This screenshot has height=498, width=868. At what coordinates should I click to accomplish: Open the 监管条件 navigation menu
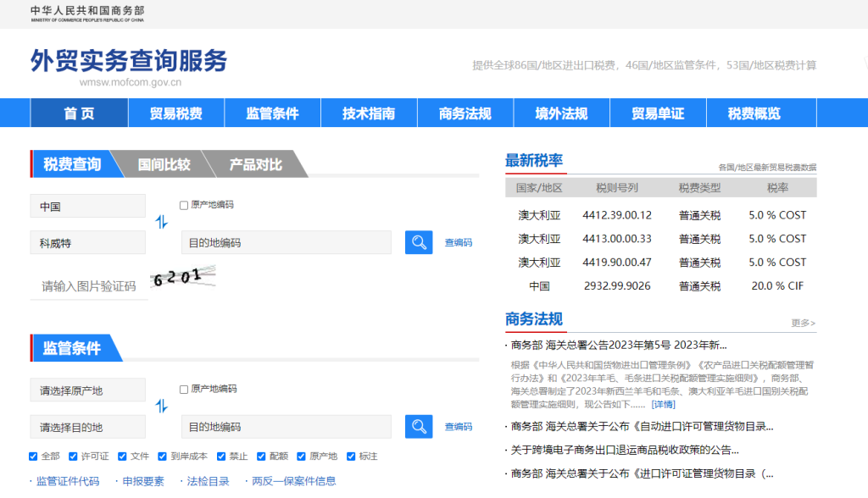click(272, 113)
